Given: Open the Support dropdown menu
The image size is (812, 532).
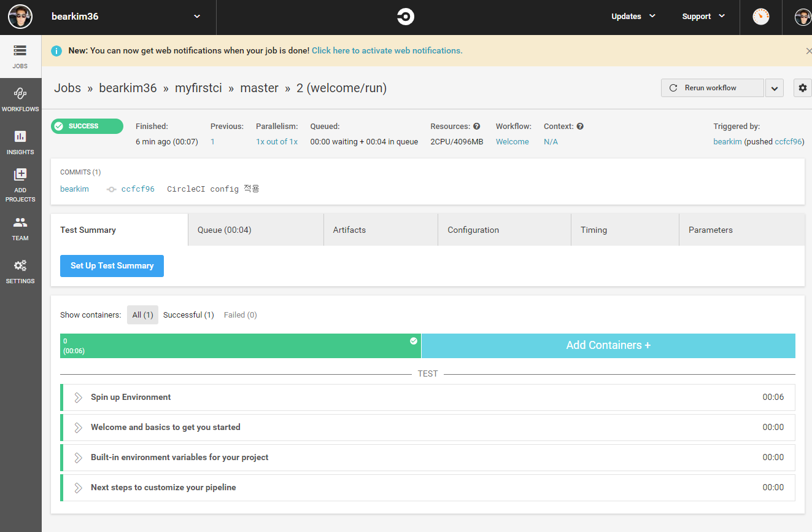Looking at the screenshot, I should [x=704, y=17].
